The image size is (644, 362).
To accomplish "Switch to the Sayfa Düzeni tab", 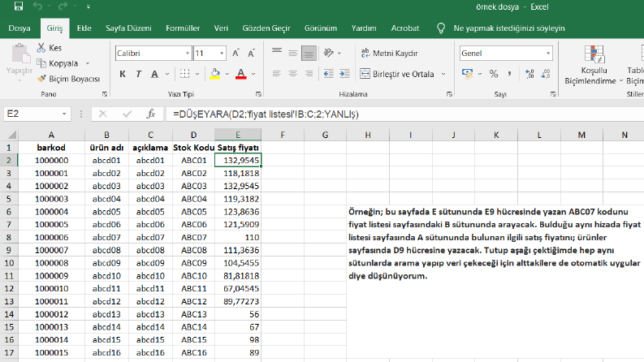I will tap(128, 28).
